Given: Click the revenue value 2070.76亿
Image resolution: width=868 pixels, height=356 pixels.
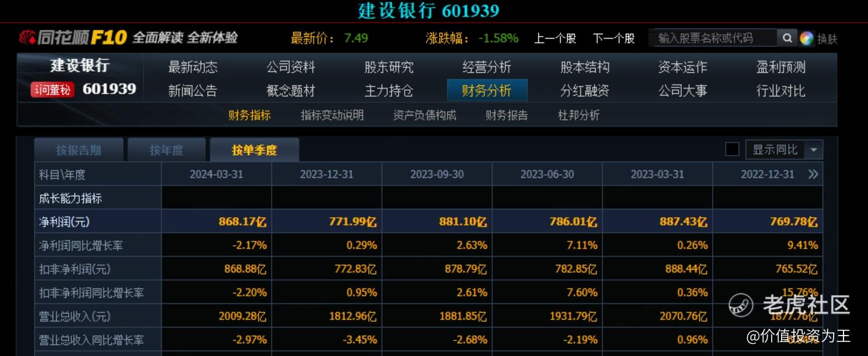Looking at the screenshot, I should (684, 316).
